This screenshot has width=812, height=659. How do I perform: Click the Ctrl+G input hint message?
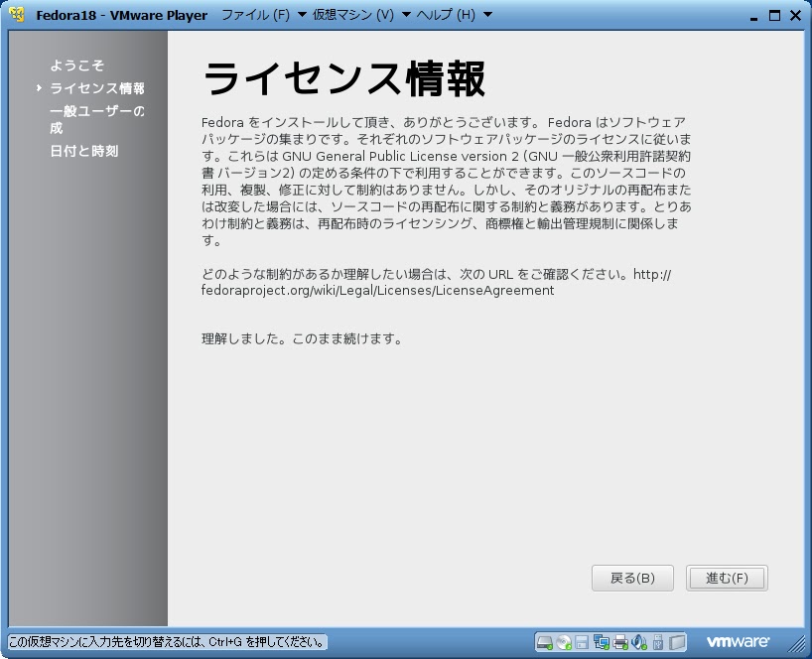(168, 642)
